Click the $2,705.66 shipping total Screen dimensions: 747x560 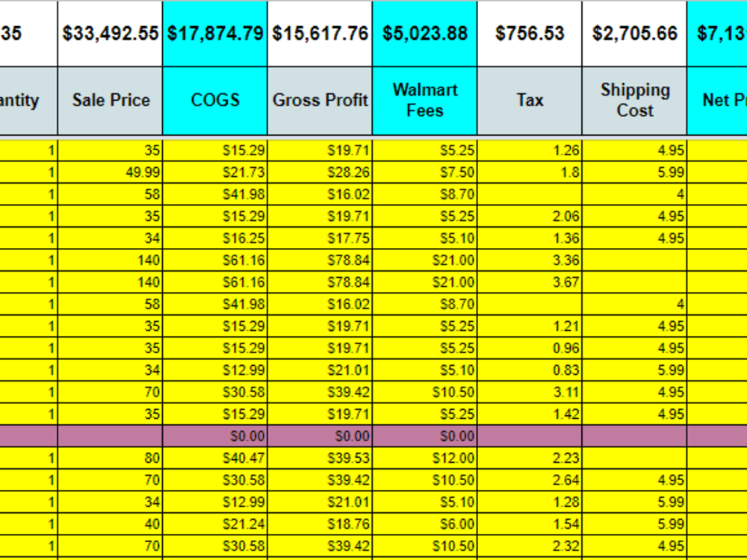634,34
